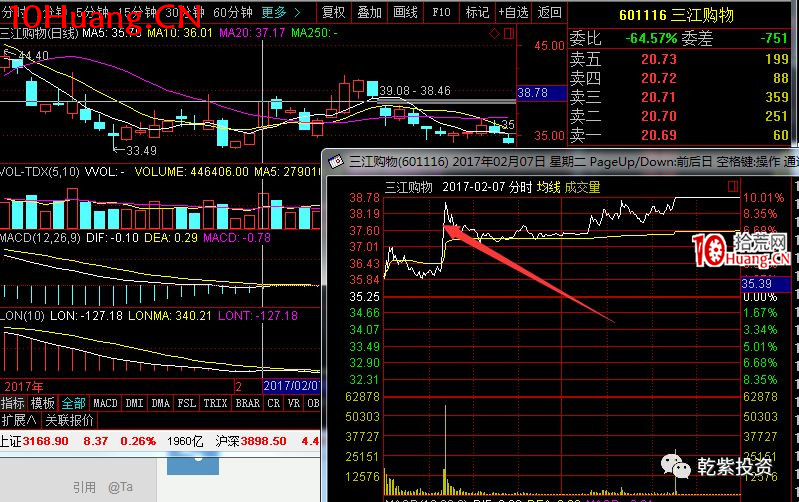Click the 38.78 price marker on the axis
The width and height of the screenshot is (799, 502).
541,93
